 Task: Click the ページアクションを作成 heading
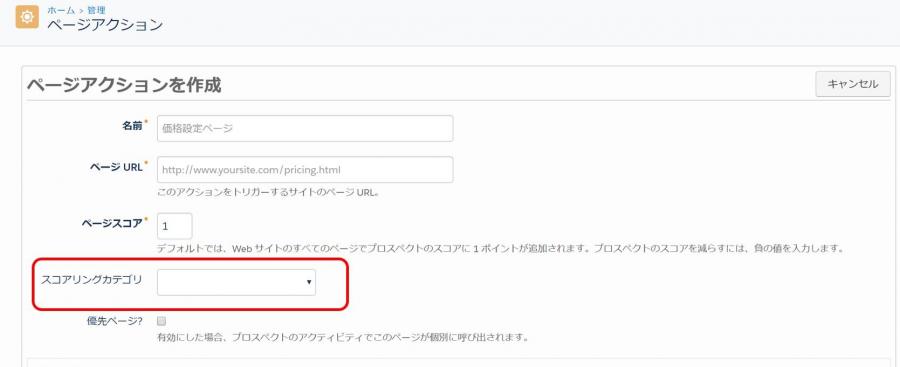(124, 86)
